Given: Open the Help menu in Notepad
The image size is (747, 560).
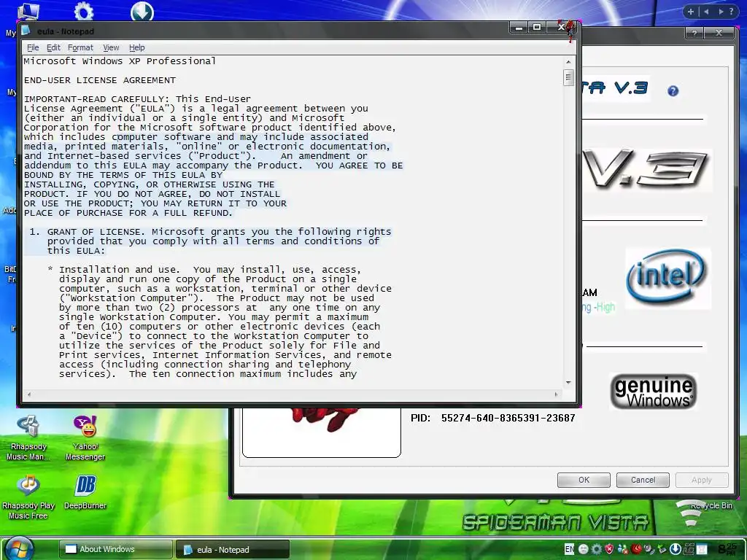Looking at the screenshot, I should 136,47.
